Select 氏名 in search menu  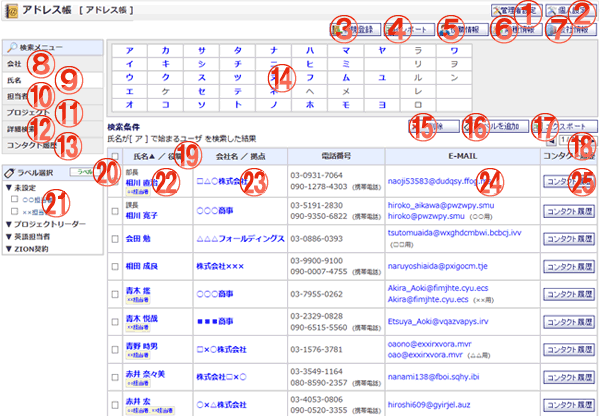click(52, 80)
